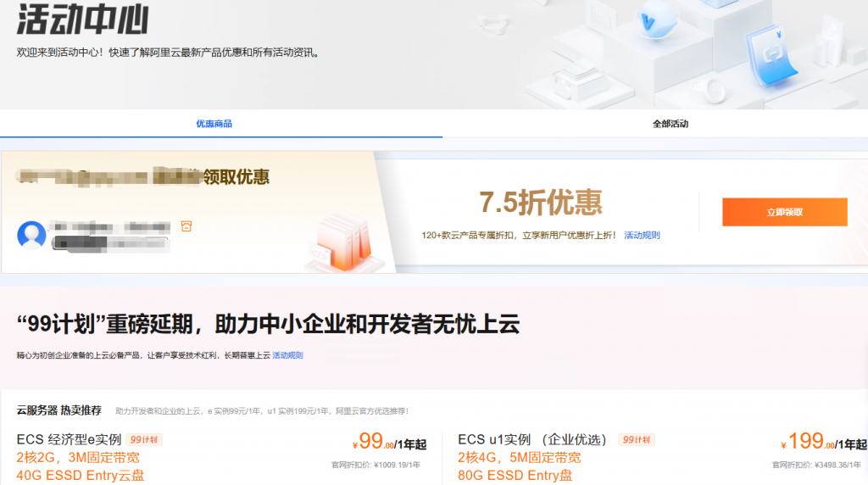Click the 99计划 tag on ECS e实例
The width and height of the screenshot is (868, 485).
coord(145,439)
